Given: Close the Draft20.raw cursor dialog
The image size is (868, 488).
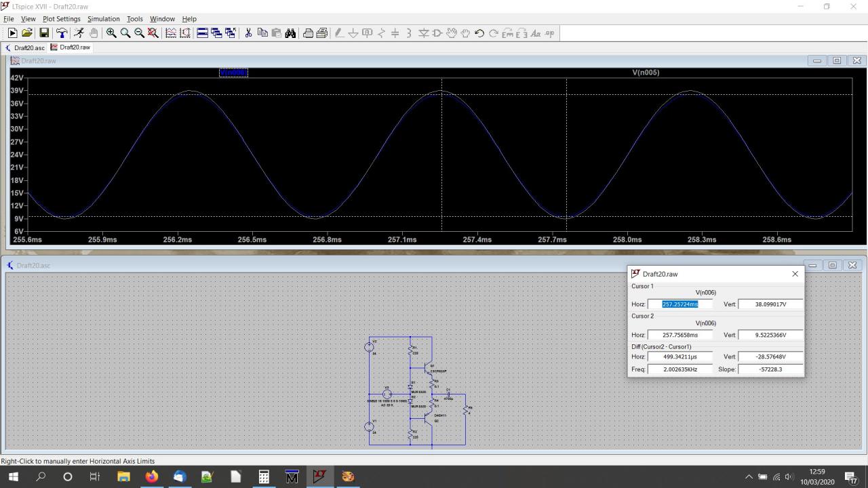Looking at the screenshot, I should pyautogui.click(x=795, y=274).
